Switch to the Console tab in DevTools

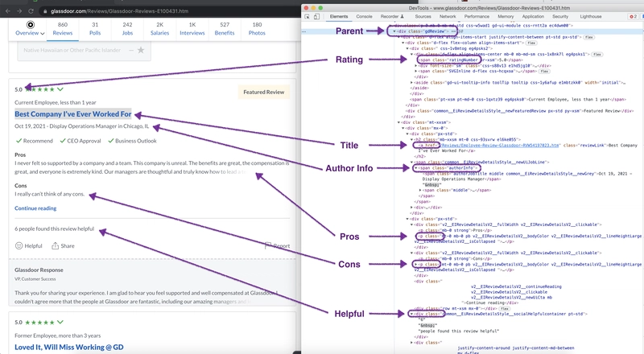click(x=364, y=16)
